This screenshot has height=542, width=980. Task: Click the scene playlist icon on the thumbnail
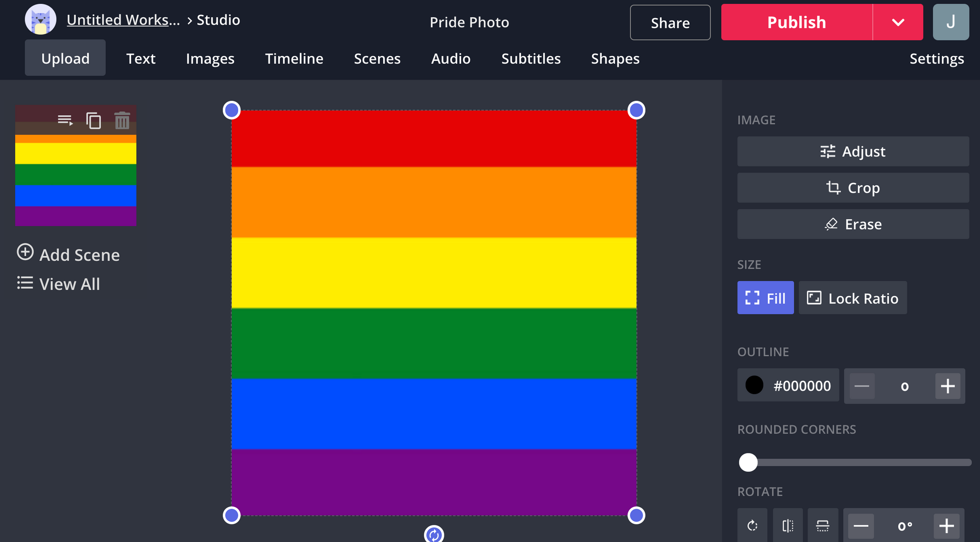point(65,121)
